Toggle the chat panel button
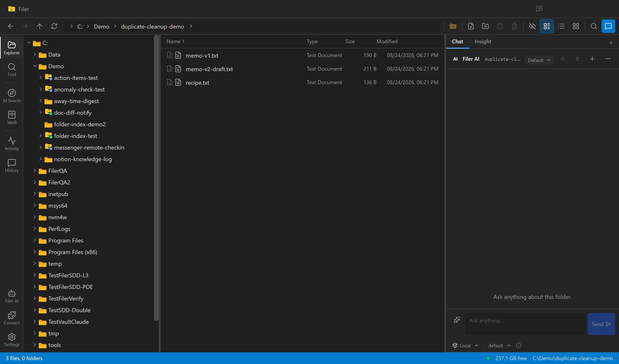This screenshot has height=364, width=619. pos(608,26)
